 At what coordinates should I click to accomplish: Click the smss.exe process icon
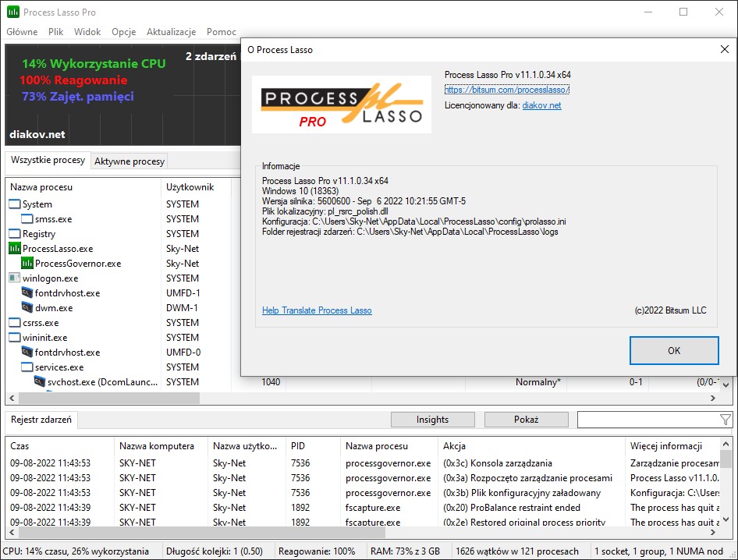[27, 219]
